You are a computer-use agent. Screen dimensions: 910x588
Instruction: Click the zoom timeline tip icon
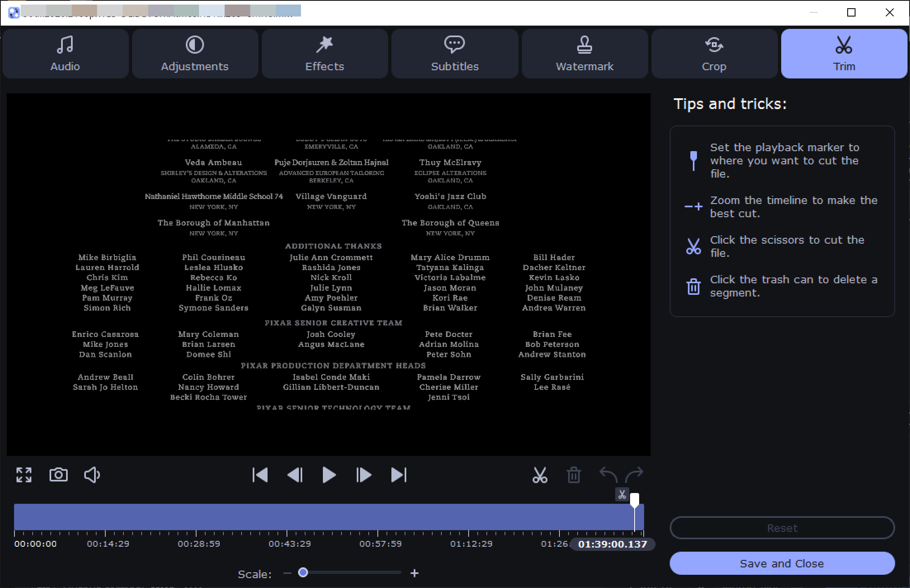[694, 206]
